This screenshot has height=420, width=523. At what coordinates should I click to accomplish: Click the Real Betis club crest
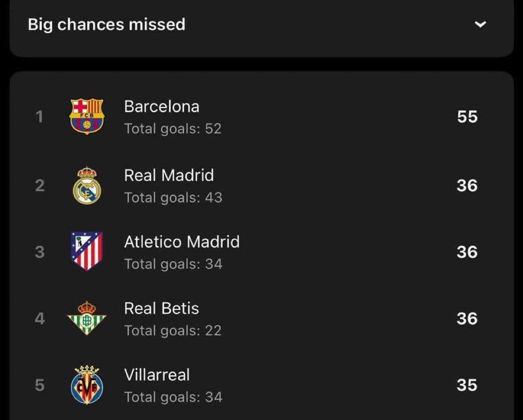(x=87, y=318)
